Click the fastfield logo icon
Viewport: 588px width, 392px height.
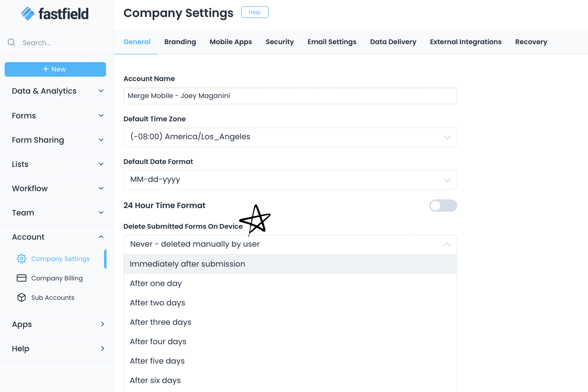(28, 14)
